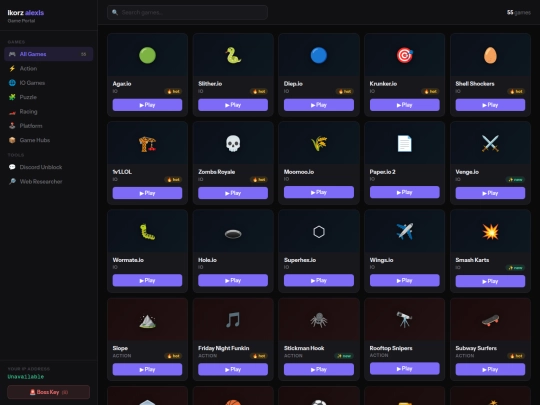This screenshot has width=540, height=405.
Task: Focus the Search games input field
Action: click(187, 12)
